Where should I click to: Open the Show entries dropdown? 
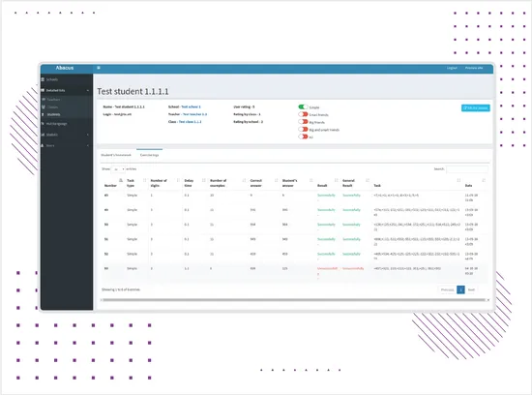point(118,168)
